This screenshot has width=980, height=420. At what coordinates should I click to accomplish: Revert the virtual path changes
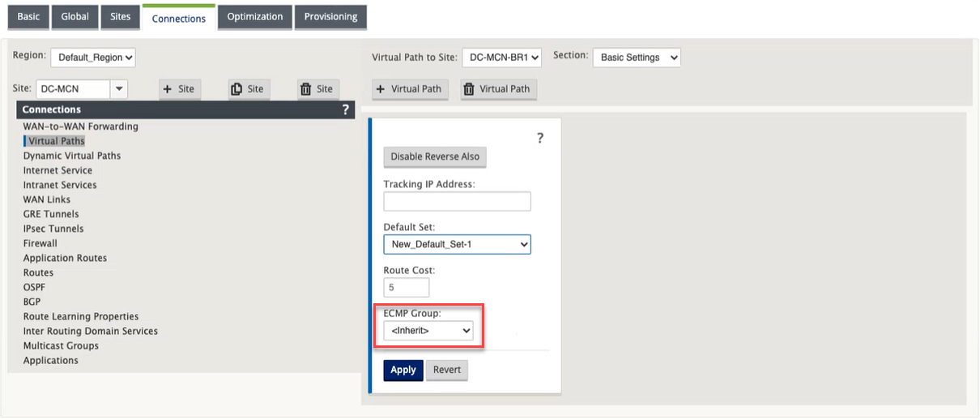tap(447, 371)
